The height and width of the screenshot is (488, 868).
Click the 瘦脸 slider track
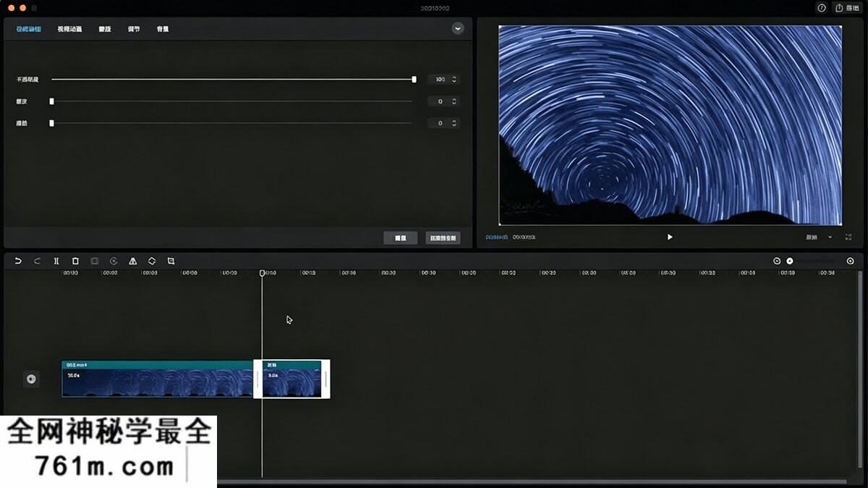point(231,123)
